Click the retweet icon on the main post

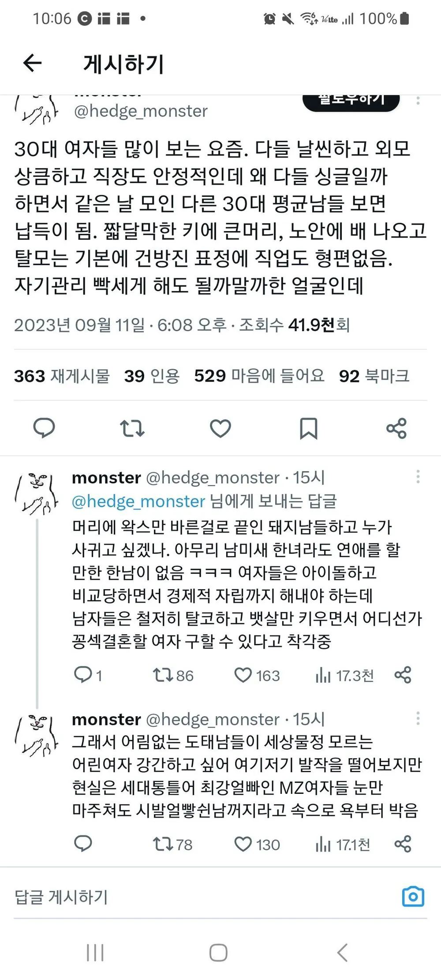pos(132,427)
